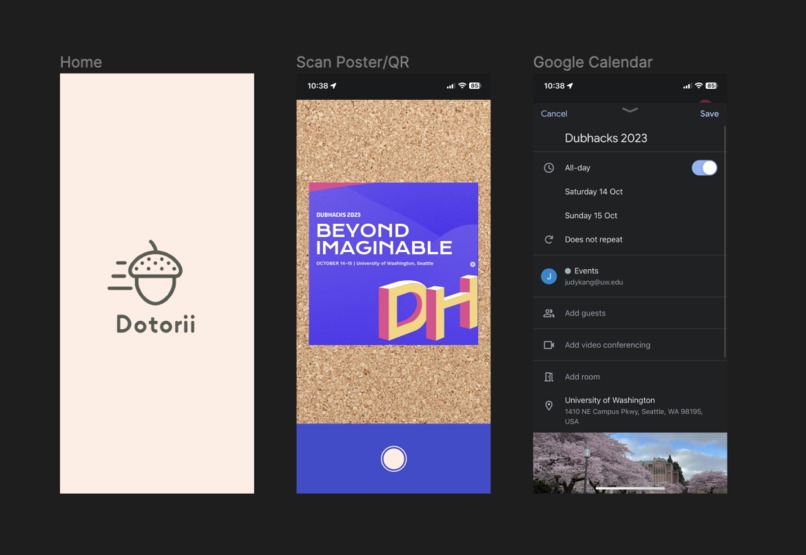The image size is (806, 555).
Task: Click the location pin icon
Action: click(x=548, y=405)
